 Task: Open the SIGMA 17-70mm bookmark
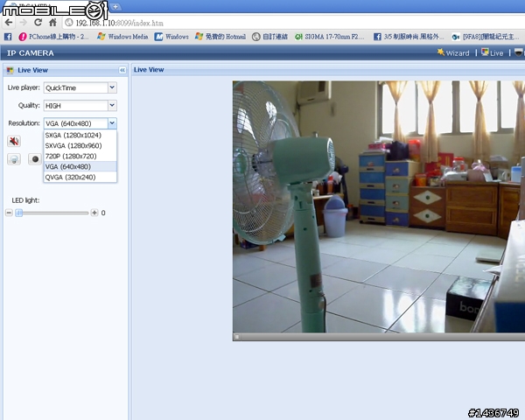(x=330, y=37)
